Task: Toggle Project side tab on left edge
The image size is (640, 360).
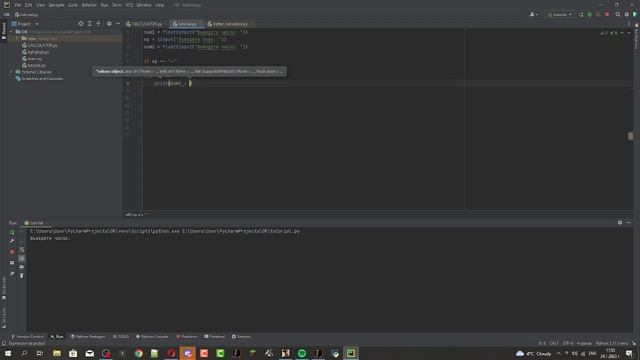Action: click(x=4, y=31)
